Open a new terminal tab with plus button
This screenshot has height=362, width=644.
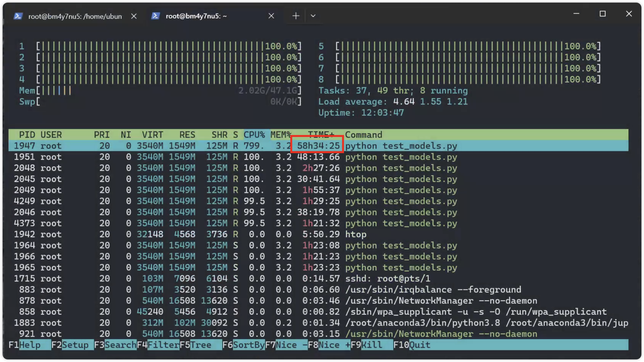tap(295, 16)
